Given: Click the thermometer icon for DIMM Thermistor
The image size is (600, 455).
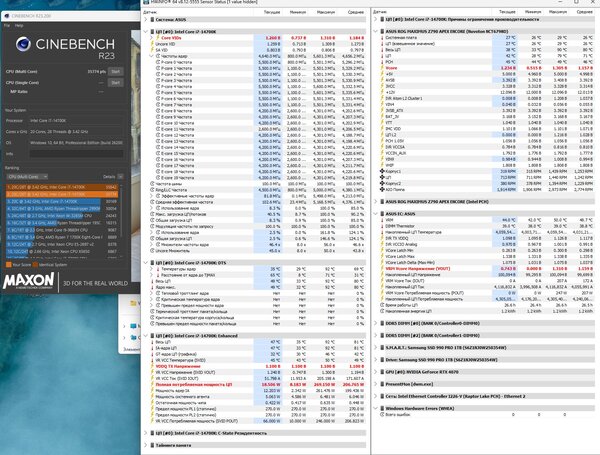Looking at the screenshot, I should [382, 226].
